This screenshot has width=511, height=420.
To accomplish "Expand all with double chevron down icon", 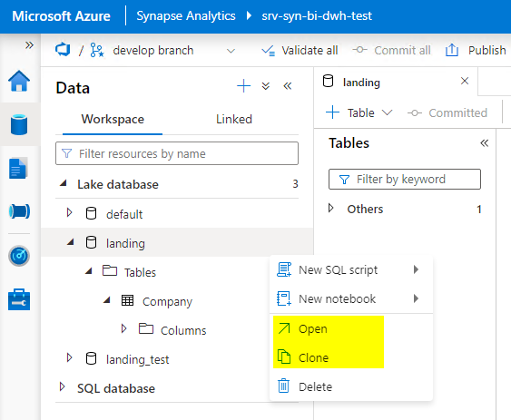I will pos(266,86).
